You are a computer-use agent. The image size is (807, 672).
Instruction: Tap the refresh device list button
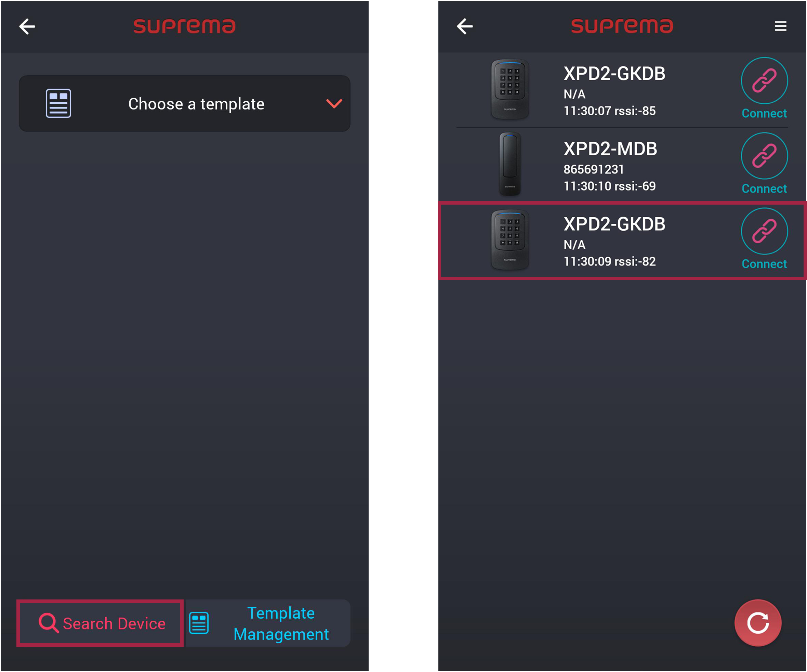tap(757, 623)
